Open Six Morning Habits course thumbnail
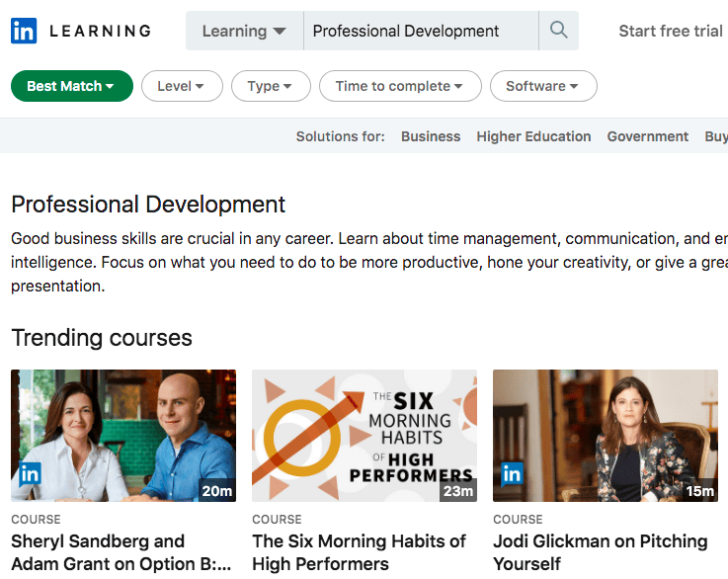 (x=364, y=436)
